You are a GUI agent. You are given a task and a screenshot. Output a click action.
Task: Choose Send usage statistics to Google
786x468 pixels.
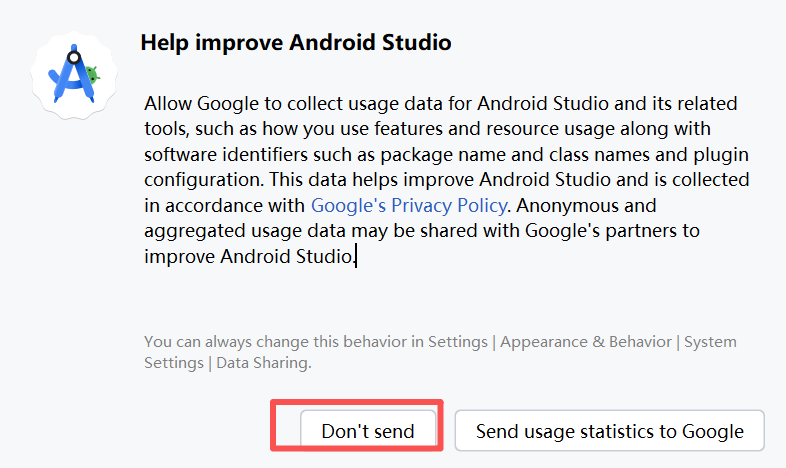610,430
